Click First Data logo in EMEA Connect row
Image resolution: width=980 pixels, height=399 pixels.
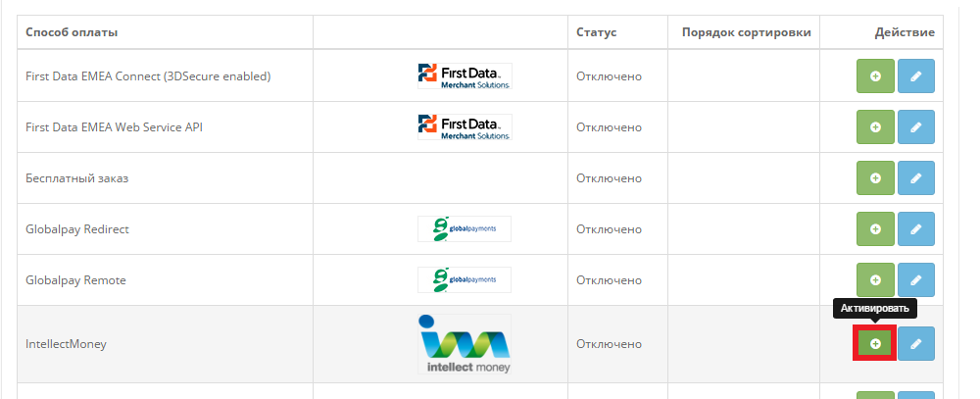point(464,75)
